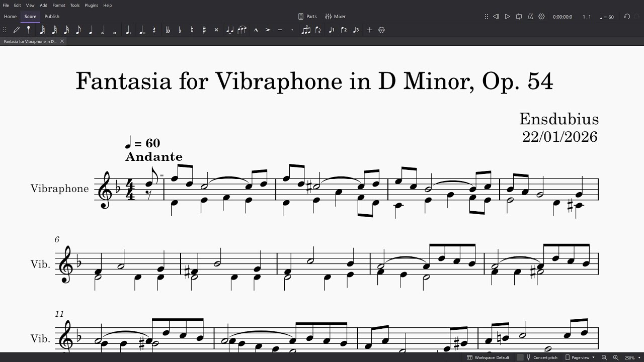644x362 pixels.
Task: Flip direction of selected notes
Action: (x=318, y=30)
